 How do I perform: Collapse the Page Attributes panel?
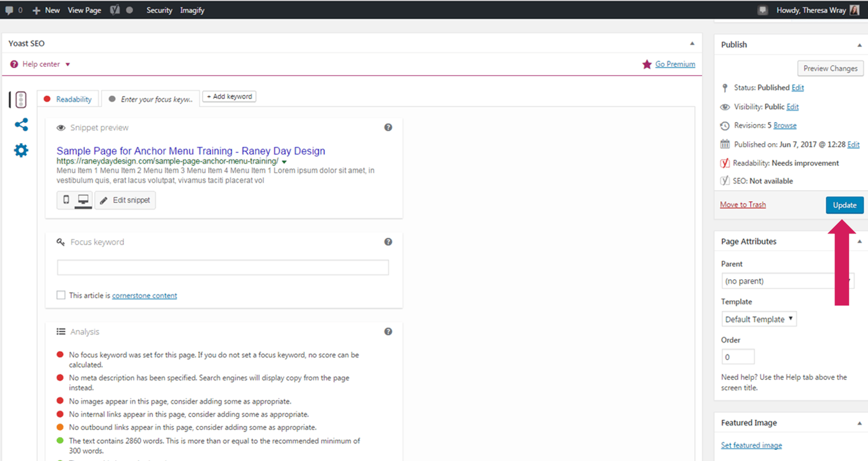[860, 241]
